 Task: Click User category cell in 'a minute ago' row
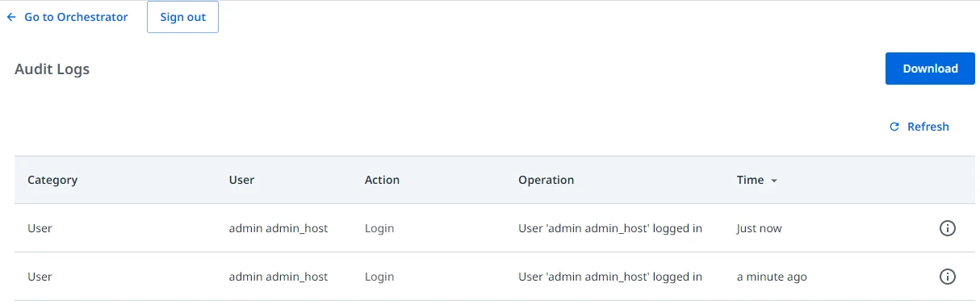[x=40, y=277]
